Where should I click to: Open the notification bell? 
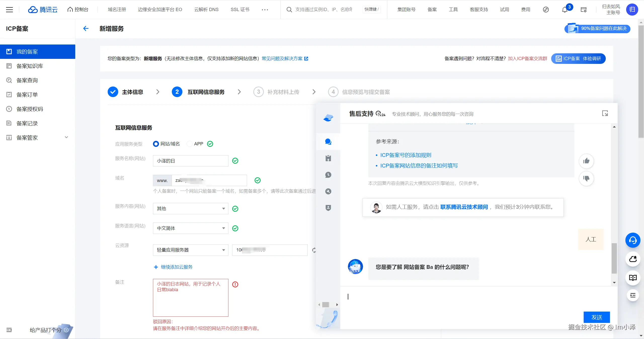point(565,10)
